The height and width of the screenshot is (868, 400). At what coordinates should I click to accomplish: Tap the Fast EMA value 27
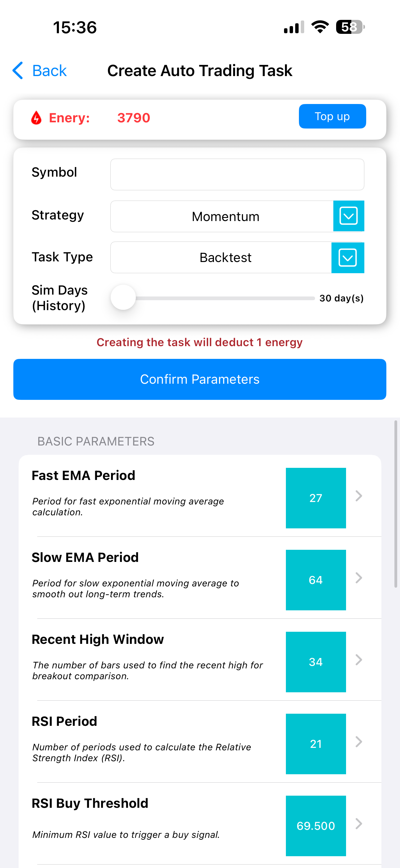[x=315, y=498]
